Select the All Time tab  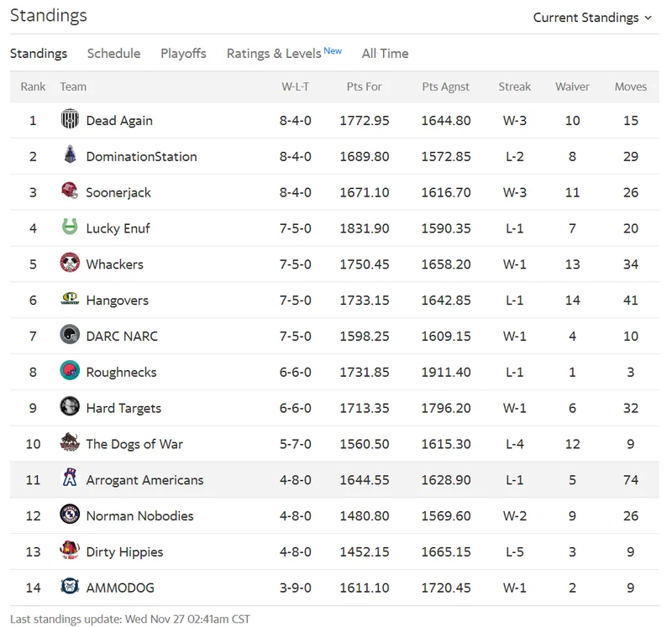point(385,54)
